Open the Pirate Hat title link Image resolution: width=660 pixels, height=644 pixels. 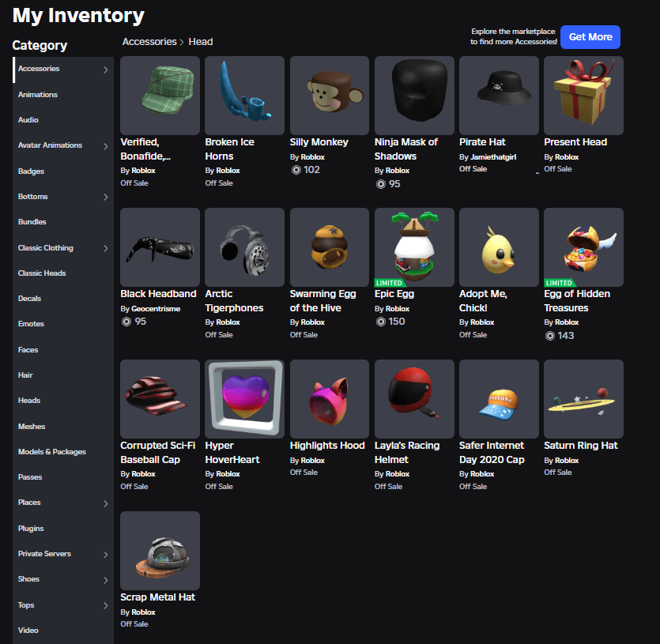(482, 142)
